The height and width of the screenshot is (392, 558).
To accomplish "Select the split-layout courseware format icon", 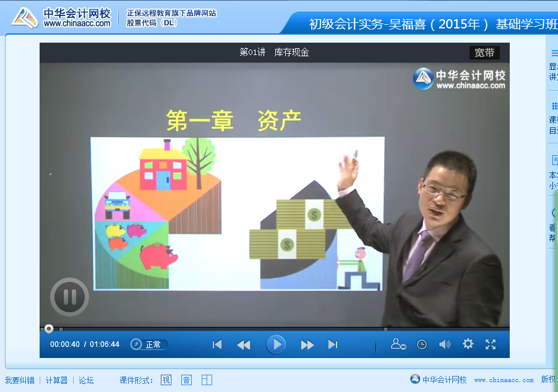I will (207, 380).
